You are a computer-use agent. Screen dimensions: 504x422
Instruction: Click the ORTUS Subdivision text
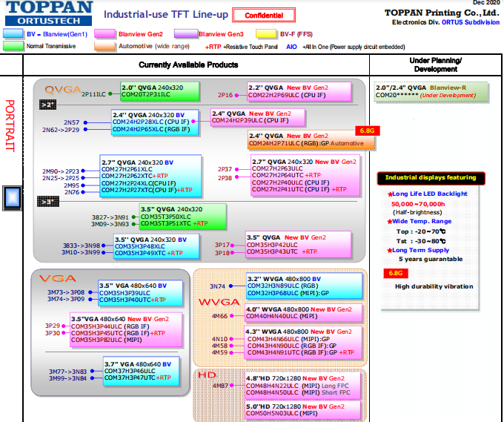[471, 22]
